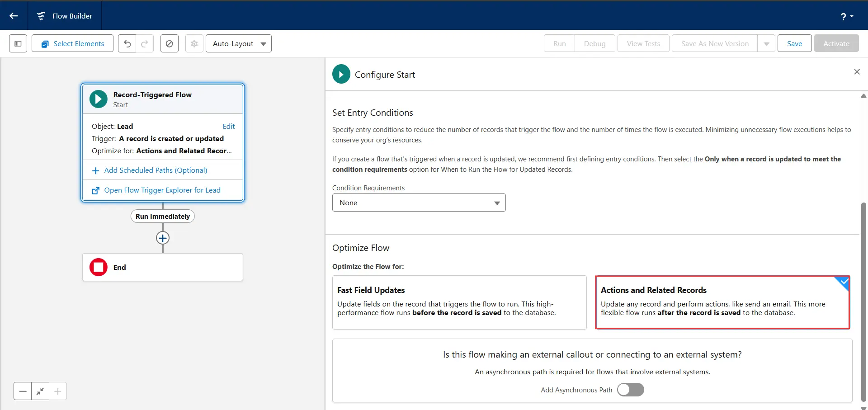Click 'A record is created or updated' text
Screen dimensions: 868x410
171,138
